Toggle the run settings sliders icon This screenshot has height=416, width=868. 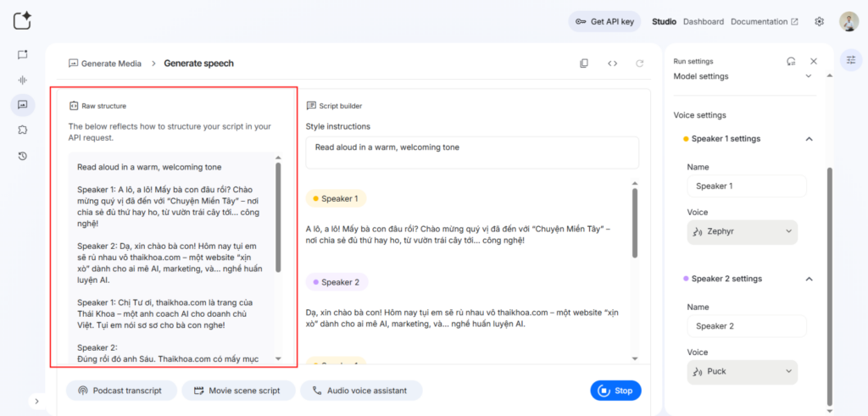(x=851, y=60)
